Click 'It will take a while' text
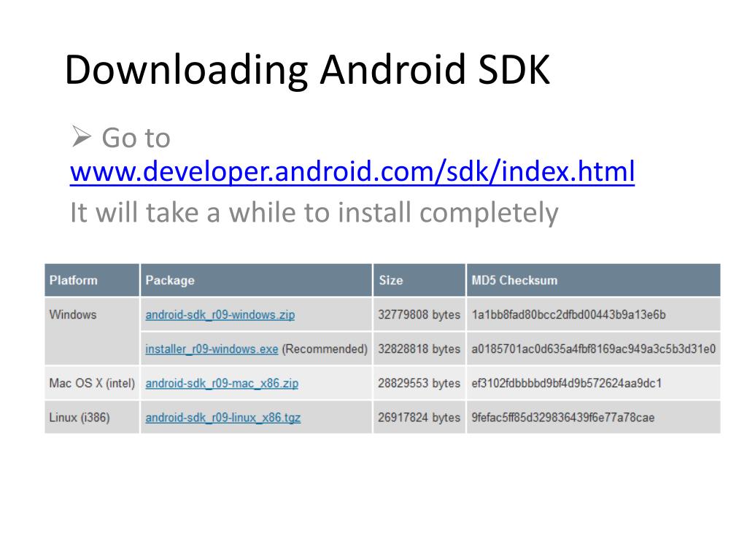The image size is (747, 560). (x=314, y=213)
